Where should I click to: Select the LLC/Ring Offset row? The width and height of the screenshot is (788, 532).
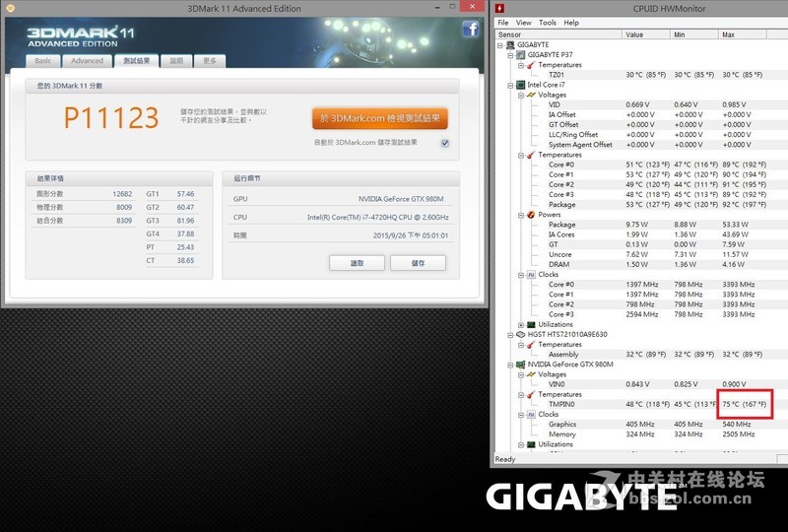(x=642, y=135)
